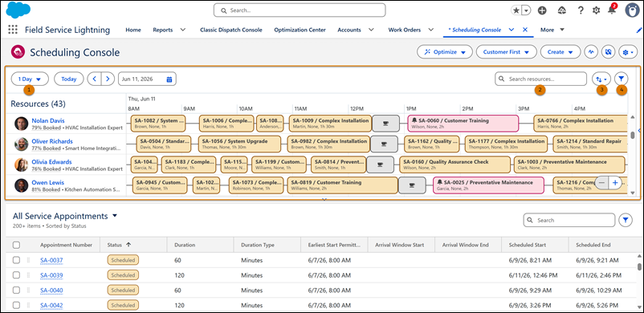Screen dimensions: 644x313
Task: Zoom out the Gantt with minus
Action: click(x=601, y=183)
